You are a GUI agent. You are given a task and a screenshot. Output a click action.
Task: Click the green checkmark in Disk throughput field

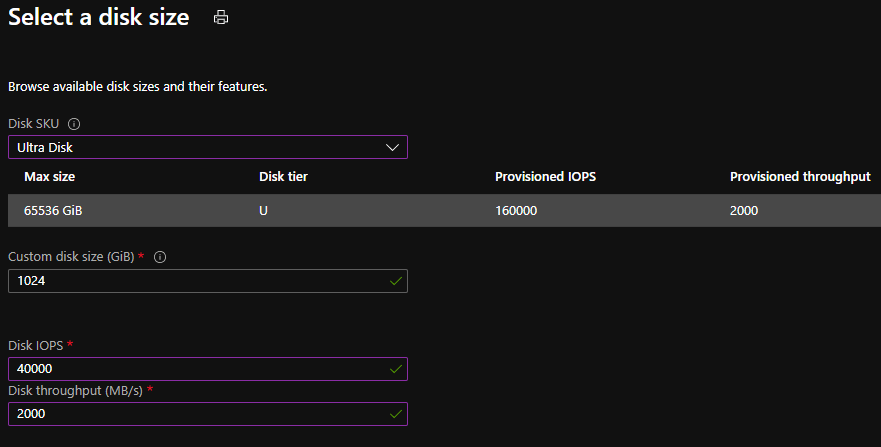395,413
